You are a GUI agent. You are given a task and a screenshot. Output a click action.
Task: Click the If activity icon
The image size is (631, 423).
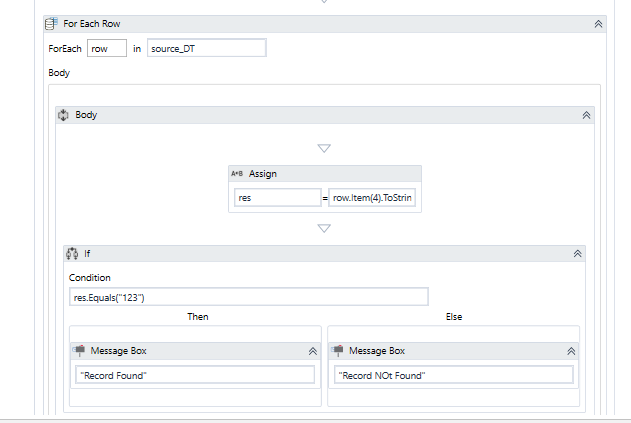72,254
